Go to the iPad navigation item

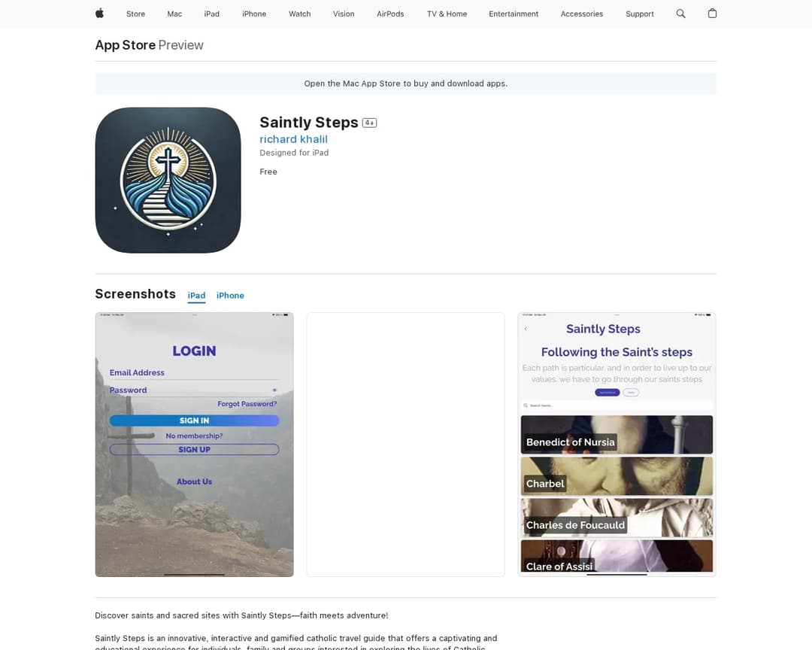coord(212,14)
